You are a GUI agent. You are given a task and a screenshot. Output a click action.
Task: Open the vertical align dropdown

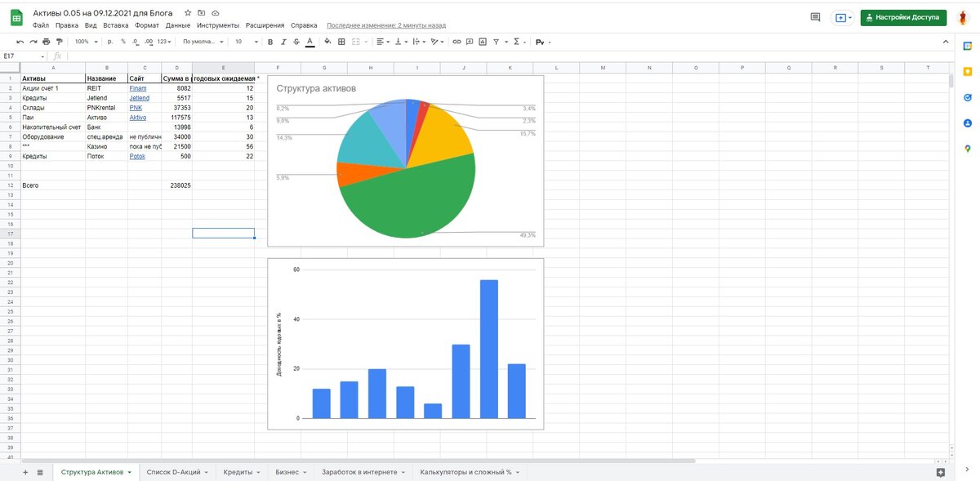(x=401, y=42)
